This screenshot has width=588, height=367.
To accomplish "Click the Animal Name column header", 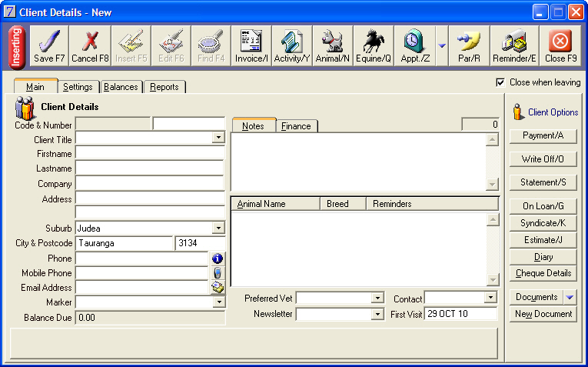I will [275, 204].
